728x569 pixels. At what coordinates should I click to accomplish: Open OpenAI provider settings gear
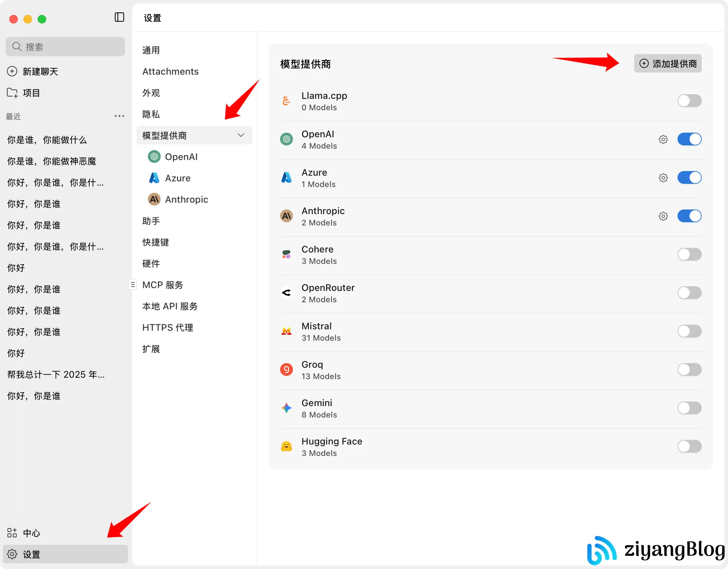[663, 139]
